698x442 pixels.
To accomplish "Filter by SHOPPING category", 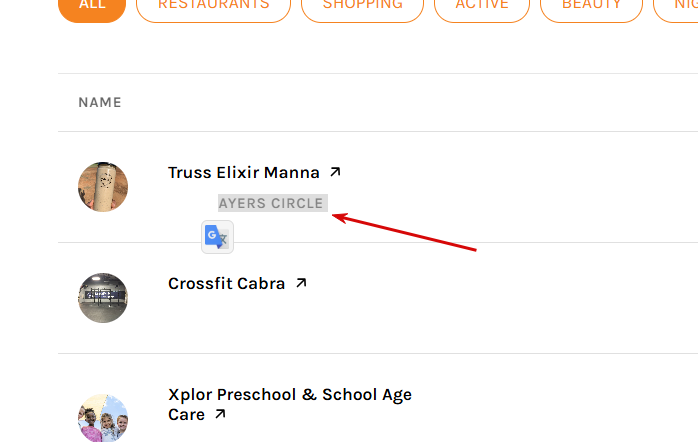I will [x=362, y=6].
